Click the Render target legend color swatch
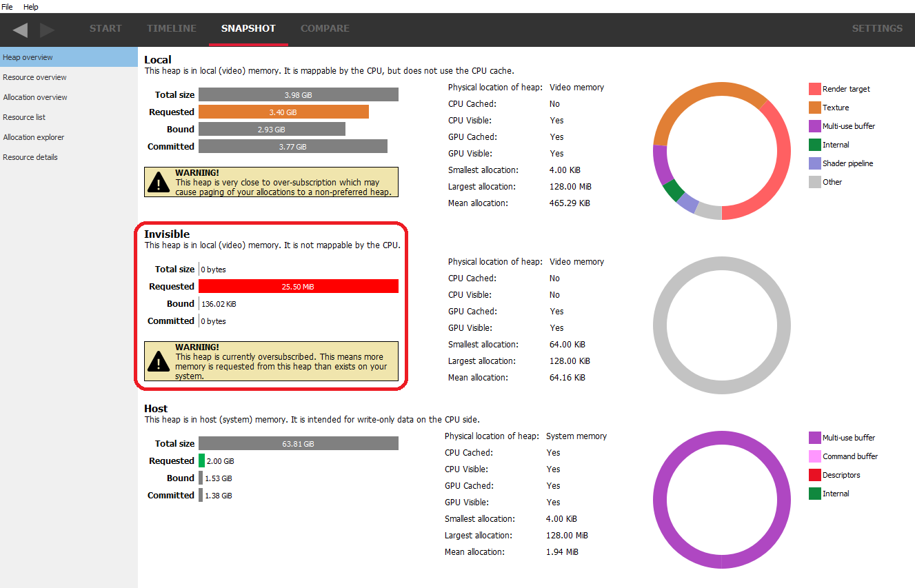The height and width of the screenshot is (588, 915). 814,89
